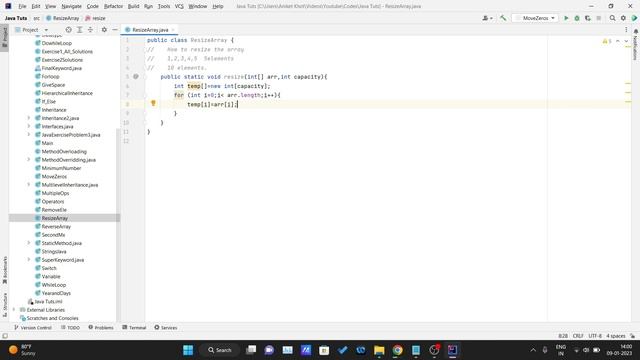Open IDE settings gear in top toolbar
The height and width of the screenshot is (360, 640).
click(x=623, y=18)
